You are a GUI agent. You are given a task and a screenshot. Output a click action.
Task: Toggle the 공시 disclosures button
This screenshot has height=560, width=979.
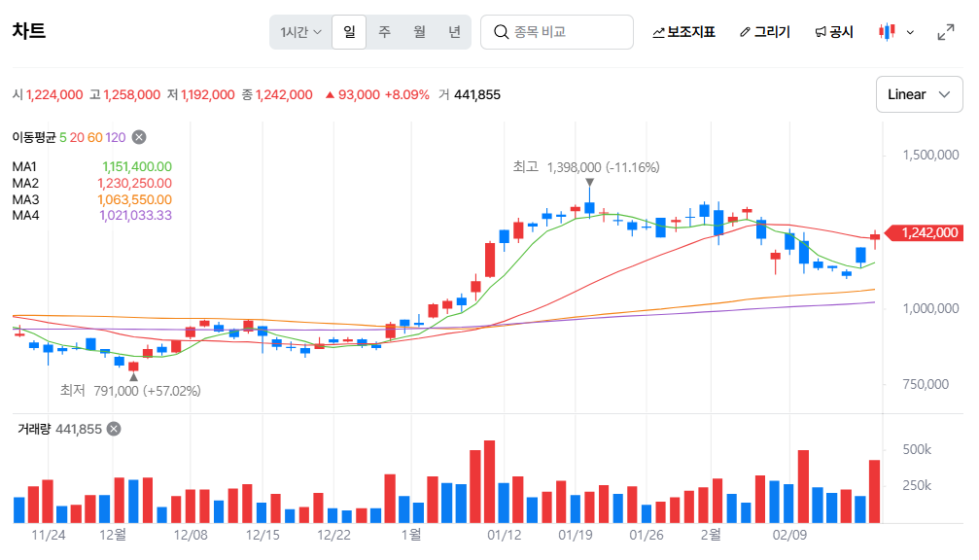pos(834,32)
